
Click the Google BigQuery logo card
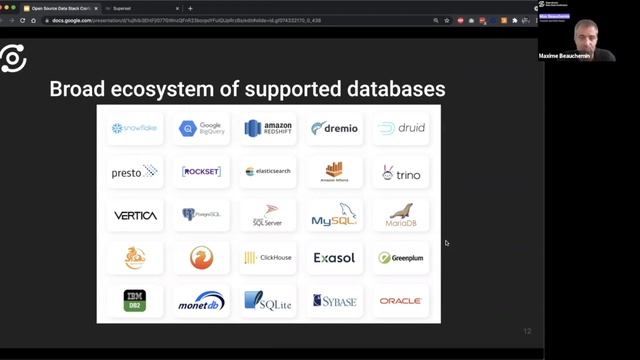coord(201,129)
